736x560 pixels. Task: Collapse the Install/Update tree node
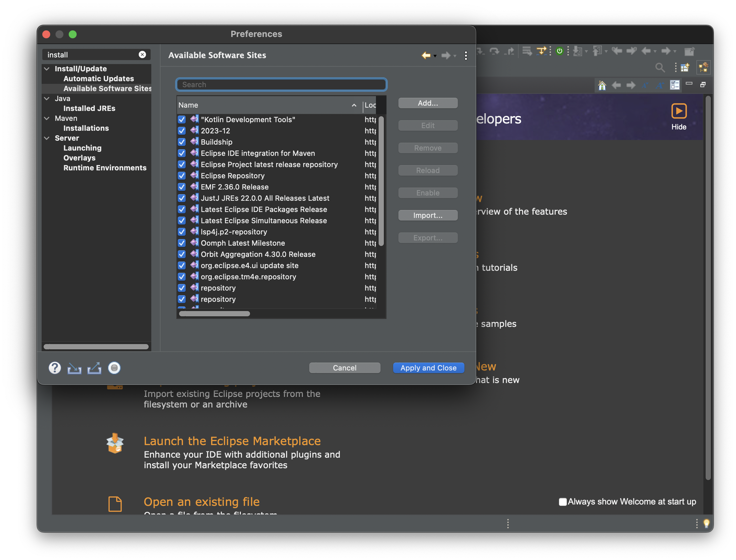click(x=47, y=69)
